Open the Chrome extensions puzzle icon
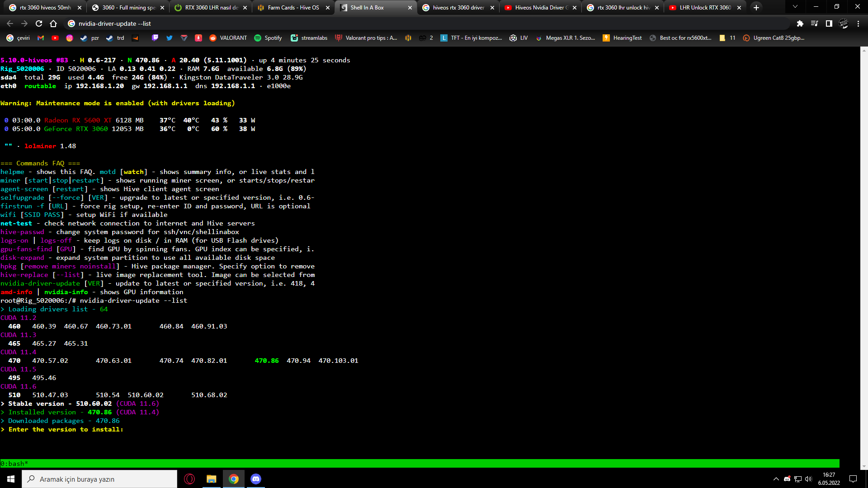This screenshot has width=868, height=488. (x=800, y=23)
